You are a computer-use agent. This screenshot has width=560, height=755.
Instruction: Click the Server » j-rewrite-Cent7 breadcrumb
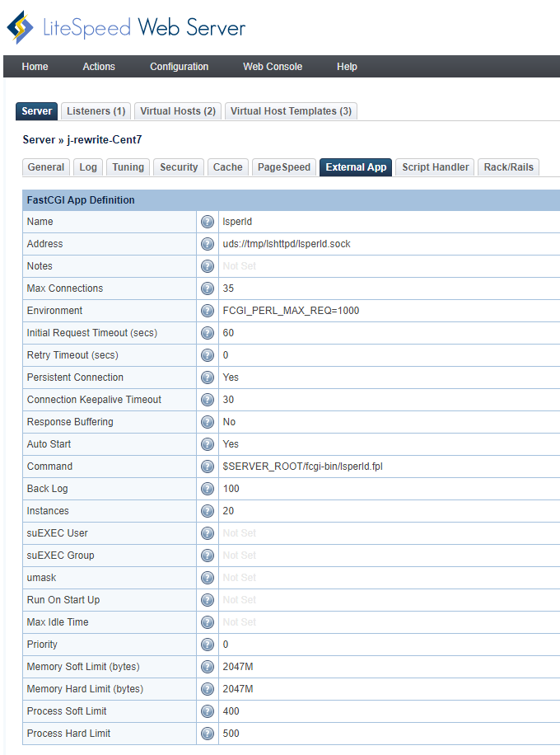[x=82, y=139]
